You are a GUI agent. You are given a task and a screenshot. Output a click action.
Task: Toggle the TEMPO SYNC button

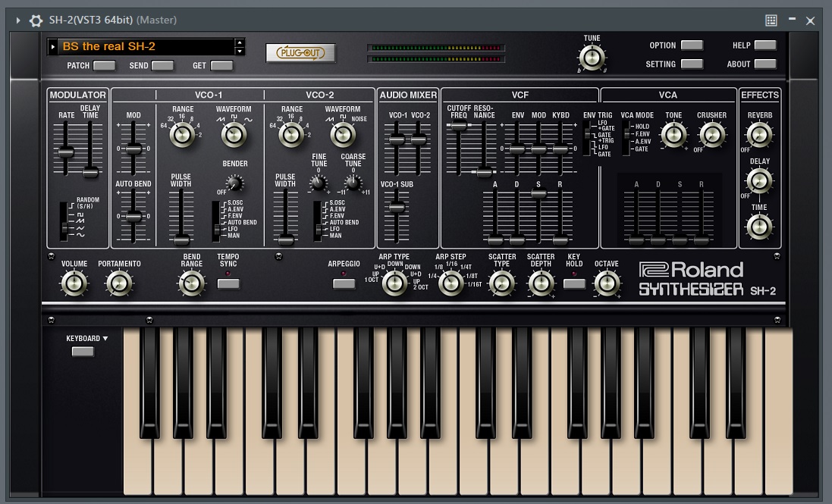pos(229,283)
